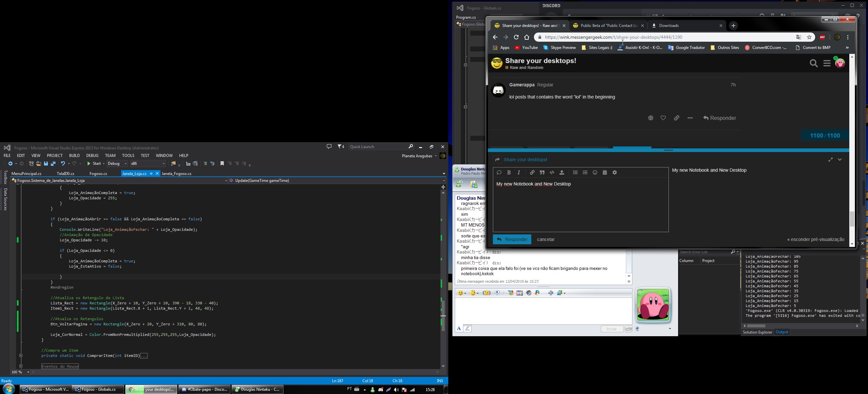Show hidden Chrome bookmarks chevron
This screenshot has width=868, height=394.
[847, 48]
